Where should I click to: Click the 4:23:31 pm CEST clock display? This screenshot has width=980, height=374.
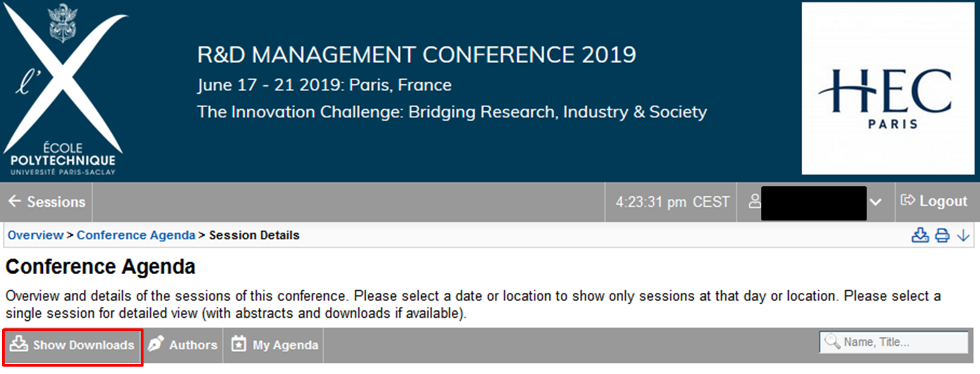click(x=673, y=202)
